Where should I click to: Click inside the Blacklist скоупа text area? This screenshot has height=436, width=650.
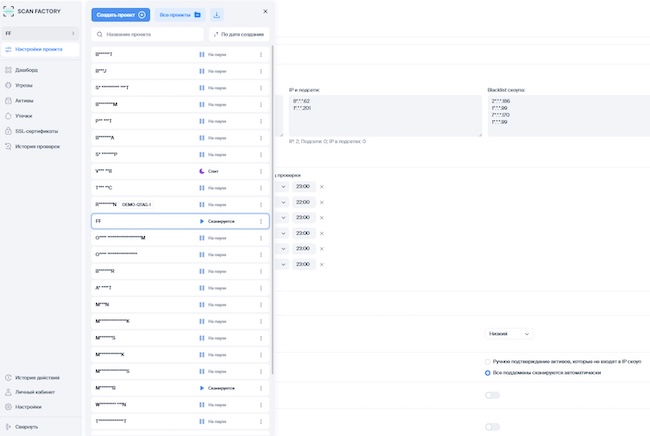pos(569,116)
